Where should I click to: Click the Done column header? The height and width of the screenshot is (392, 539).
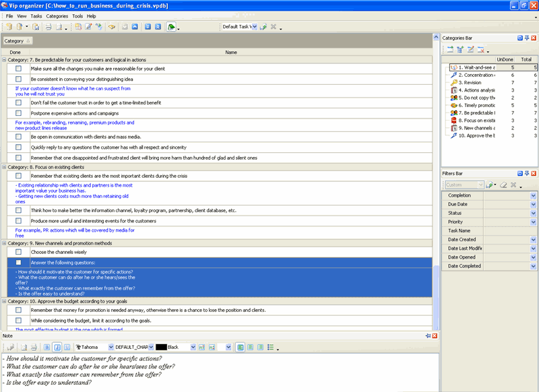click(x=15, y=53)
